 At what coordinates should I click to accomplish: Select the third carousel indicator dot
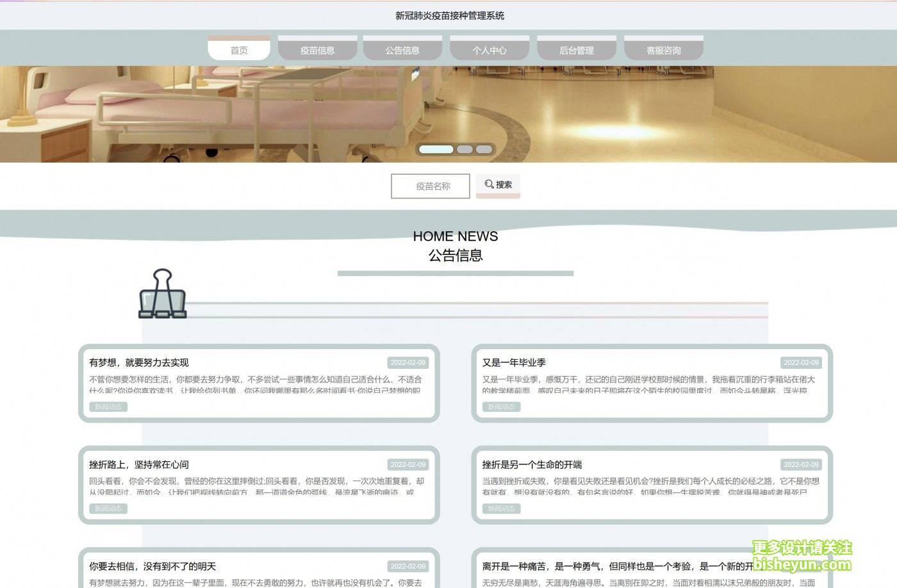click(x=484, y=149)
